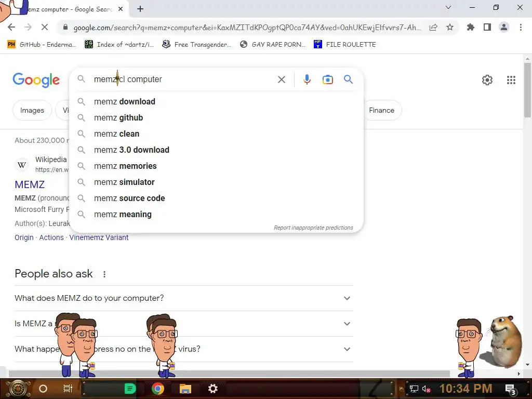
Task: Open Settings gear on taskbar
Action: [x=212, y=389]
